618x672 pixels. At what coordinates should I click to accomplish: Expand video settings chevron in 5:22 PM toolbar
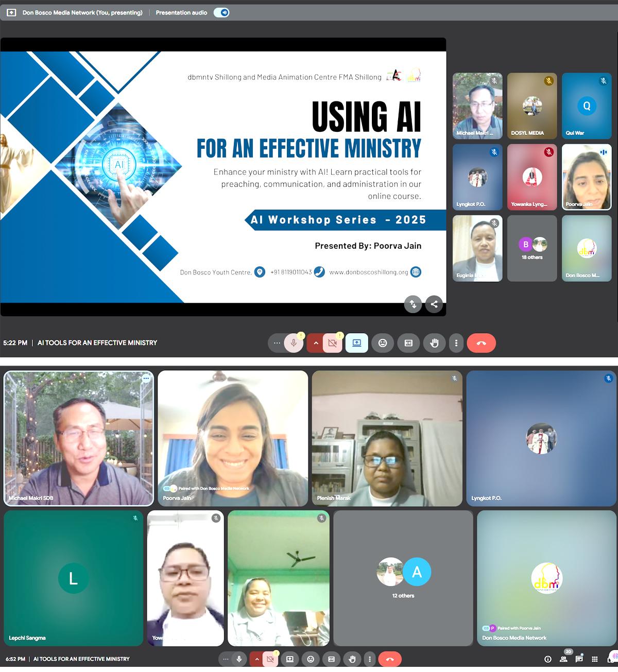[316, 343]
